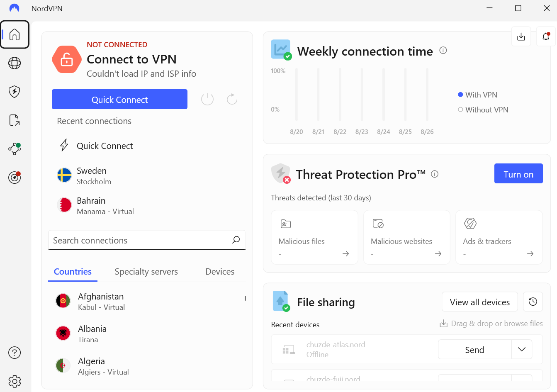Click Ads & trackers arrow
557x392 pixels.
pos(530,253)
